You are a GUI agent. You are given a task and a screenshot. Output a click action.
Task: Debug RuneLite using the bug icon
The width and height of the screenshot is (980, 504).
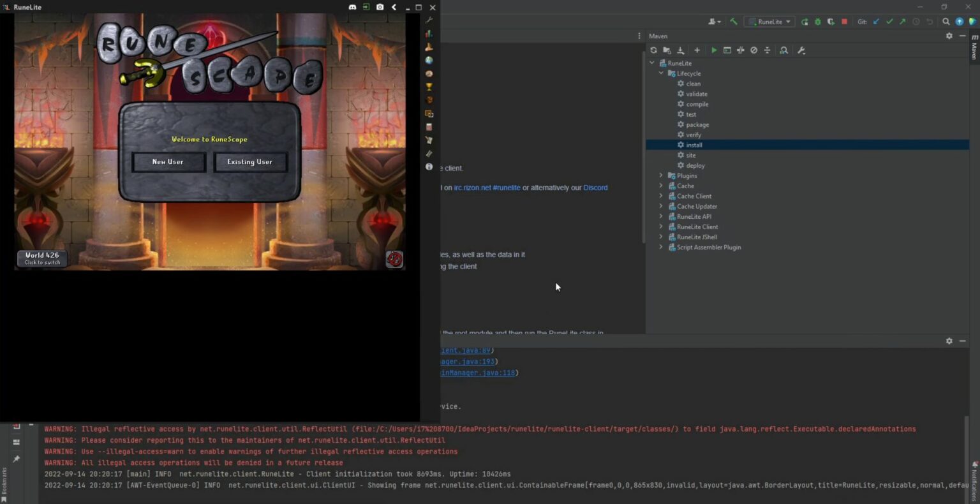coord(818,21)
